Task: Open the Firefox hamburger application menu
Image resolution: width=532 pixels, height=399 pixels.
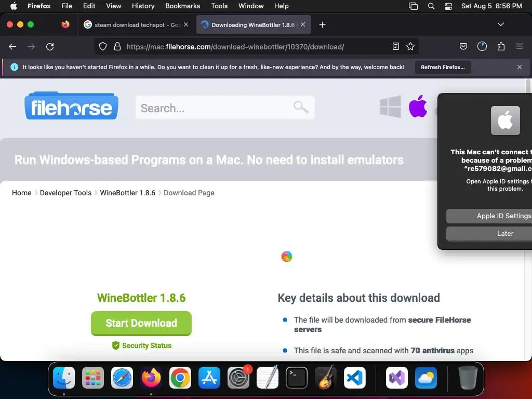Action: coord(520,46)
